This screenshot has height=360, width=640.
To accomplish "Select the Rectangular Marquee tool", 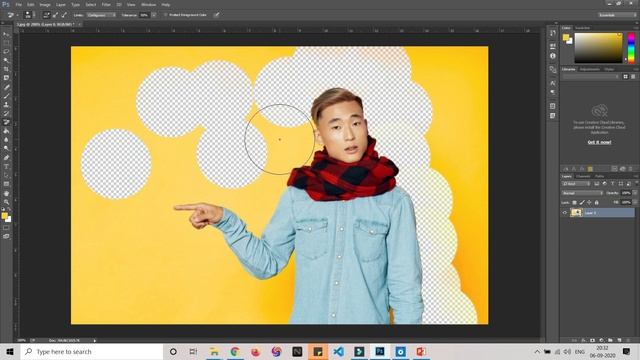I will tap(6, 43).
